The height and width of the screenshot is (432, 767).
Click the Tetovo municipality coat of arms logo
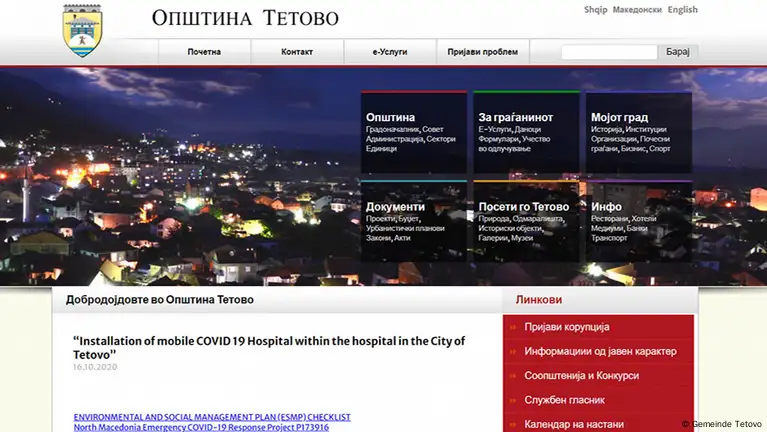[82, 31]
